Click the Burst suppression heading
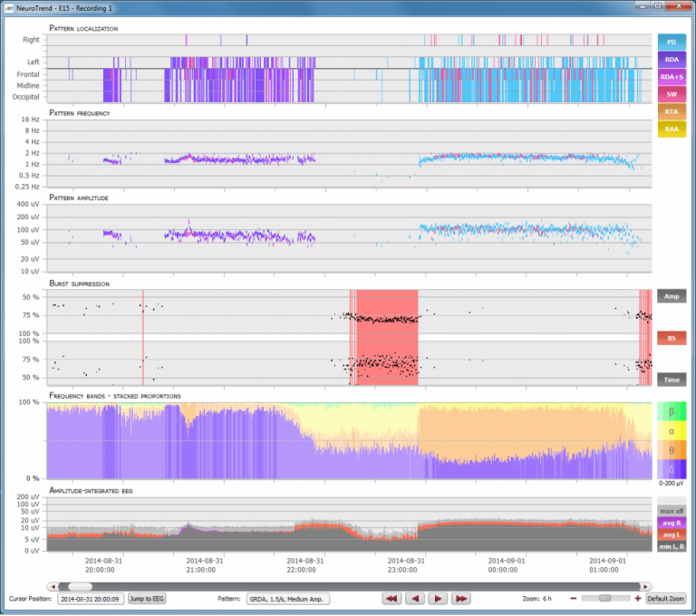The image size is (696, 616). (80, 284)
